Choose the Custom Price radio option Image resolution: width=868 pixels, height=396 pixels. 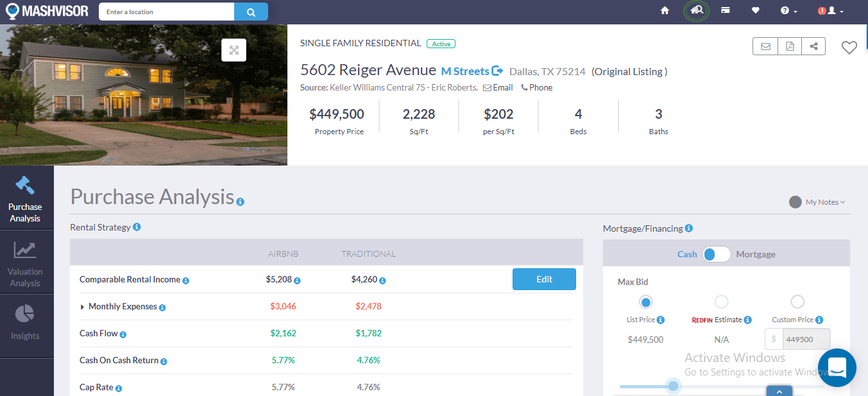point(797,302)
